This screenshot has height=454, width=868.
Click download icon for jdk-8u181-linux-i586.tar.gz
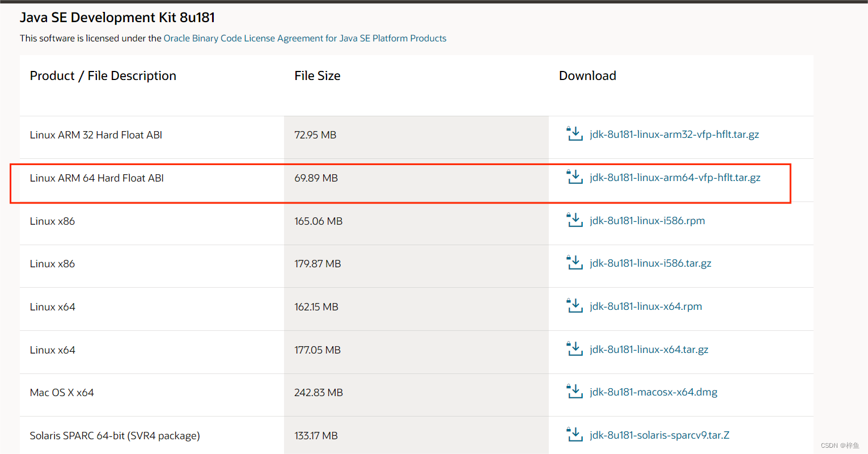(x=575, y=263)
